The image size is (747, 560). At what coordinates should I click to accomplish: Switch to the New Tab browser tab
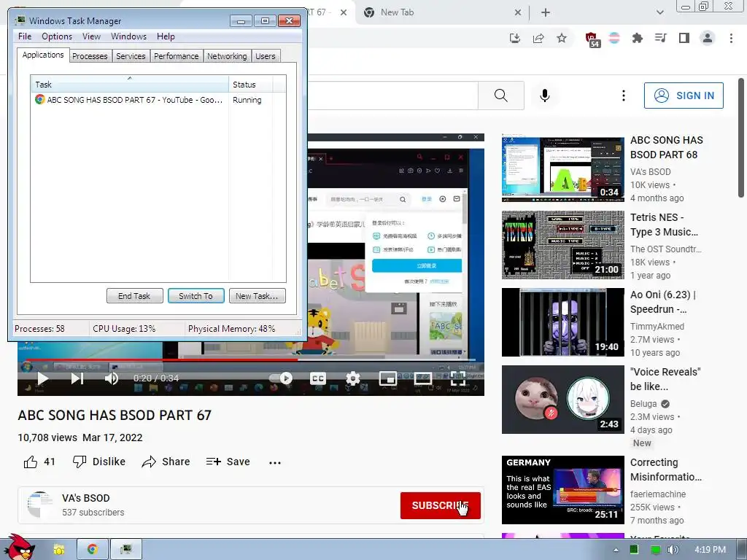[x=442, y=13]
